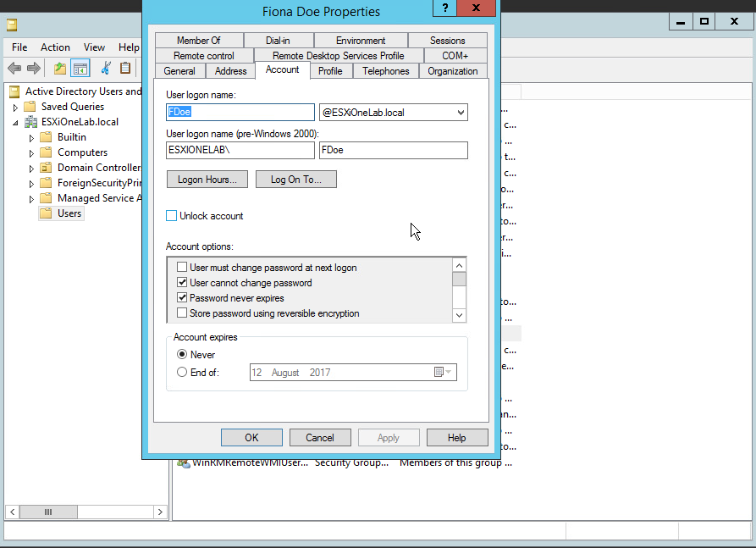
Task: Switch to the Profile tab
Action: point(331,71)
